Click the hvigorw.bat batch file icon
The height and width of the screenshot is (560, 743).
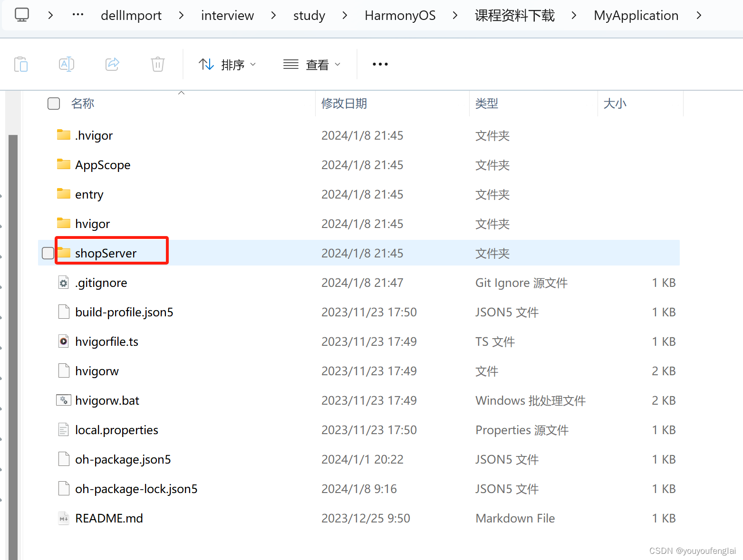pyautogui.click(x=64, y=400)
